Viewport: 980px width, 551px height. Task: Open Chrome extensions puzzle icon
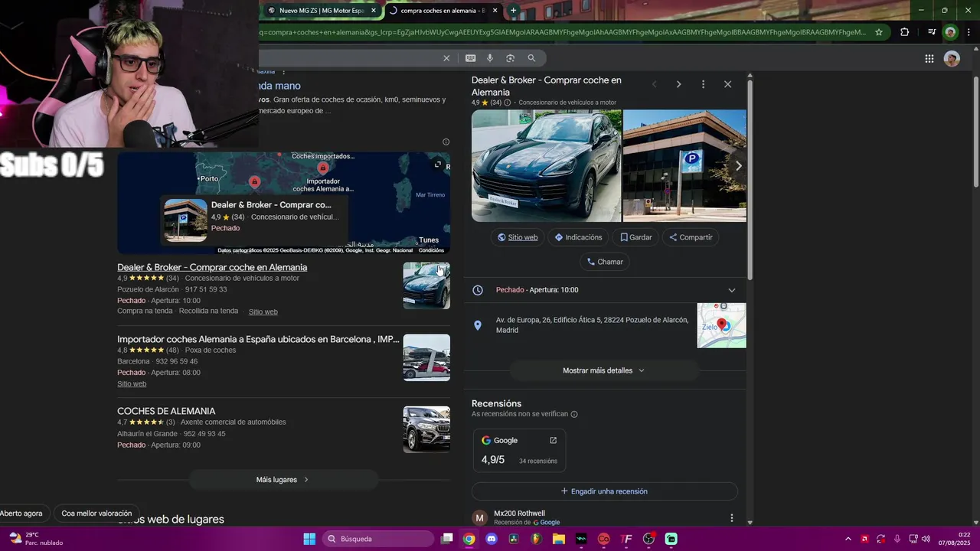pyautogui.click(x=905, y=32)
